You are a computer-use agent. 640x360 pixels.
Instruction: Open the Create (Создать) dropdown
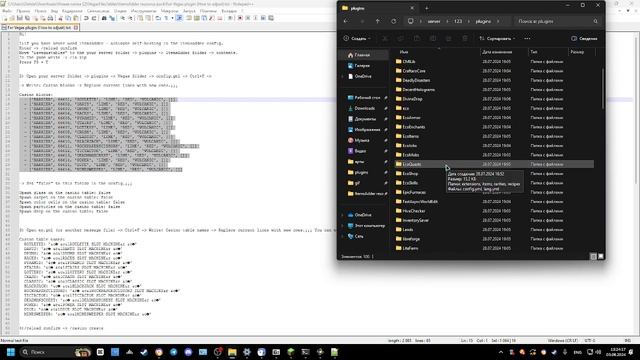(x=357, y=38)
